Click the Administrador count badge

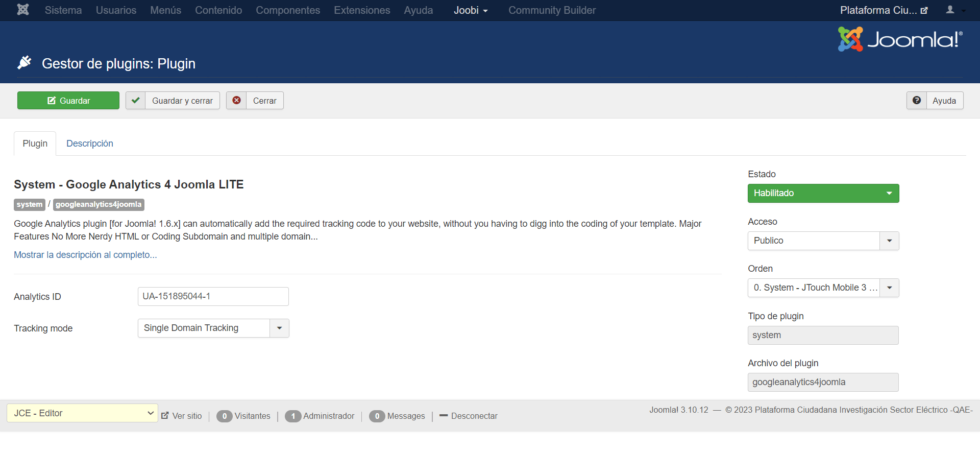[293, 416]
